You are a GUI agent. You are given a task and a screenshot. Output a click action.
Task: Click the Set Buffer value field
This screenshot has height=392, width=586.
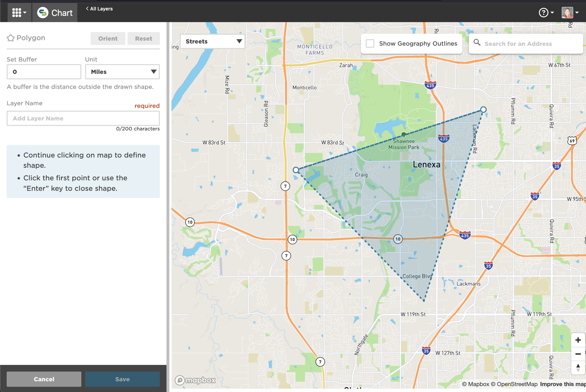[x=44, y=72]
